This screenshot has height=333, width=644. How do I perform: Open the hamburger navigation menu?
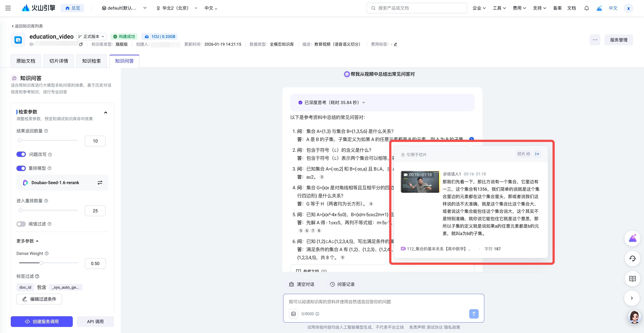pos(8,8)
